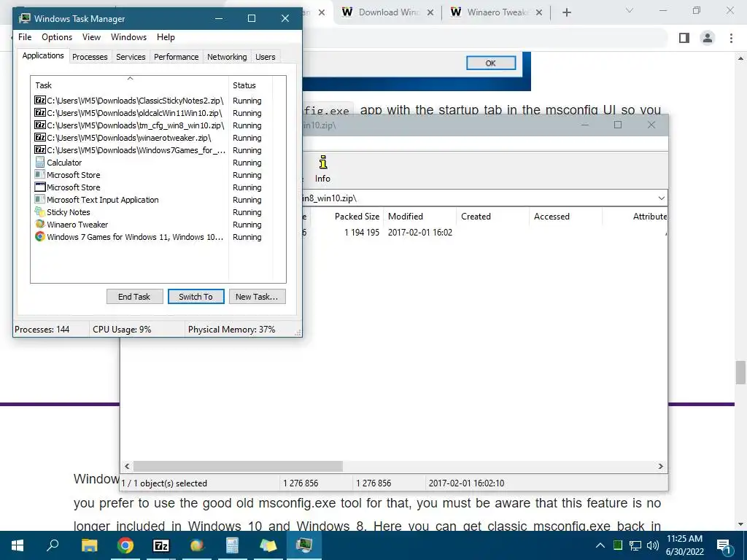Click the OK button in the webpage image
The height and width of the screenshot is (560, 747).
[x=491, y=63]
